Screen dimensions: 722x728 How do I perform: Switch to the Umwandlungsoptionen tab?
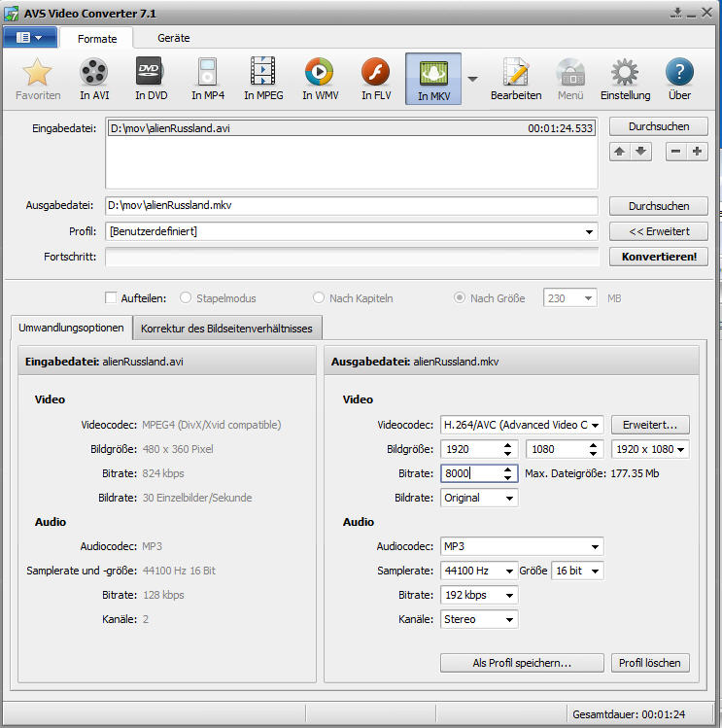(x=71, y=328)
